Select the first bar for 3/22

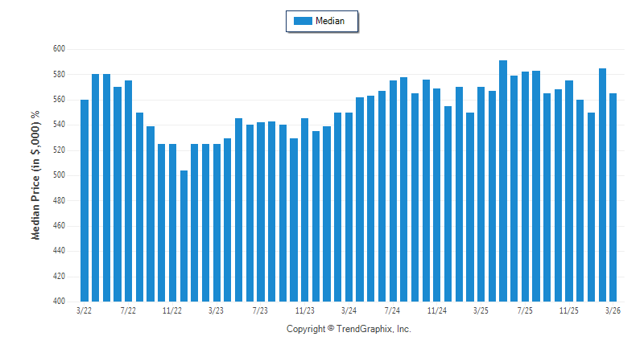(x=85, y=201)
